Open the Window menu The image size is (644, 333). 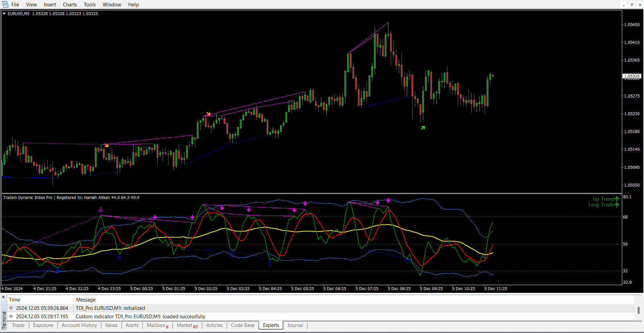[112, 5]
